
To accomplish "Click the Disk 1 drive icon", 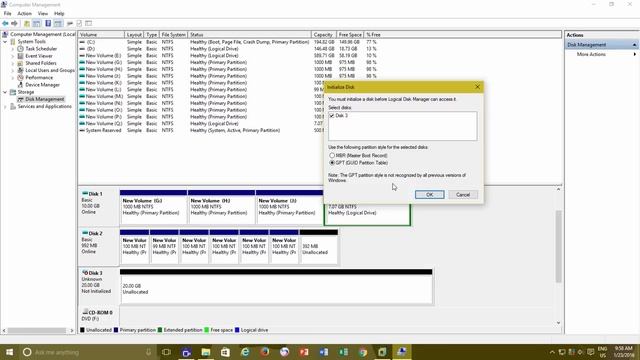I will tap(85, 193).
